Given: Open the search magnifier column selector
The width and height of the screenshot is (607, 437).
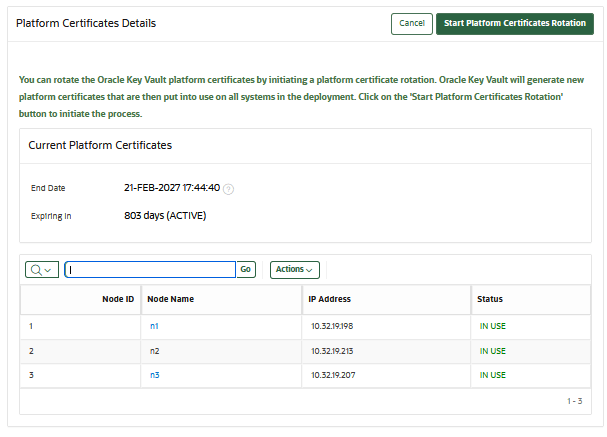Looking at the screenshot, I should pyautogui.click(x=42, y=269).
